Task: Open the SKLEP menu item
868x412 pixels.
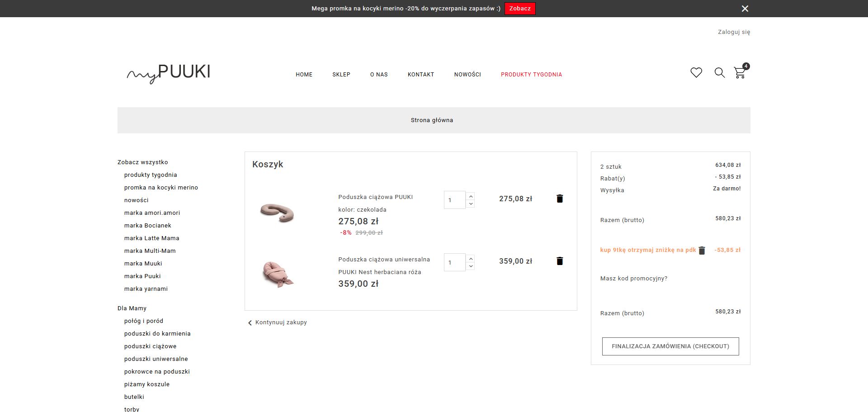Action: [341, 75]
